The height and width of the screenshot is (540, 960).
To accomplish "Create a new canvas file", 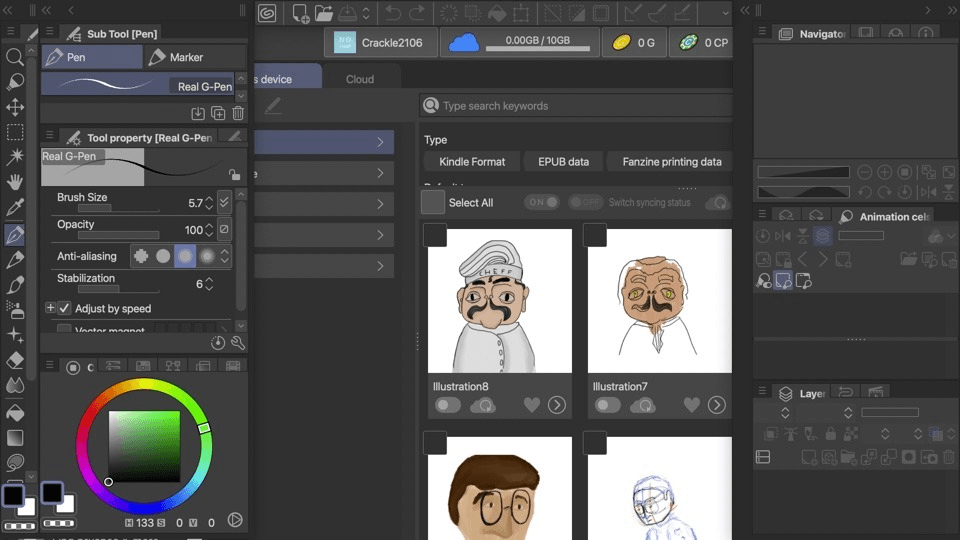I will 300,13.
